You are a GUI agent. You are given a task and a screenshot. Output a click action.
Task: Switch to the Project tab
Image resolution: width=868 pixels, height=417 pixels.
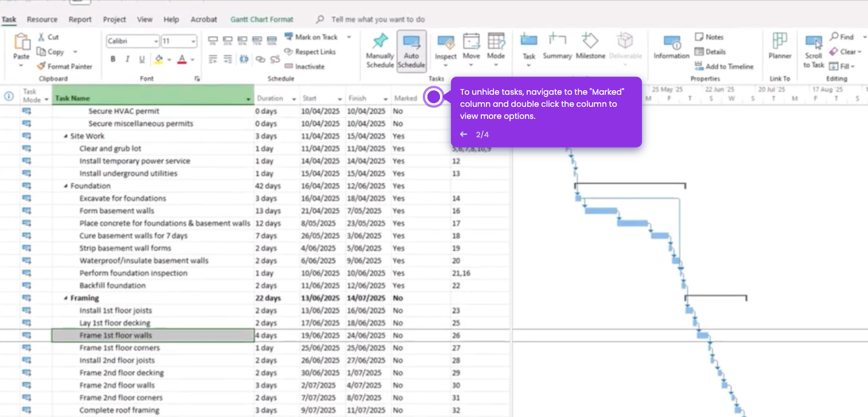point(114,20)
